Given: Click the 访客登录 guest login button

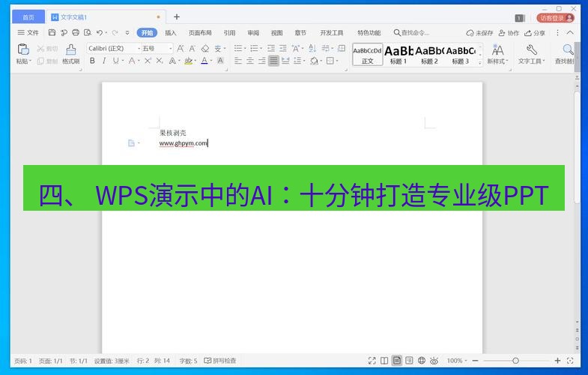Looking at the screenshot, I should [555, 18].
